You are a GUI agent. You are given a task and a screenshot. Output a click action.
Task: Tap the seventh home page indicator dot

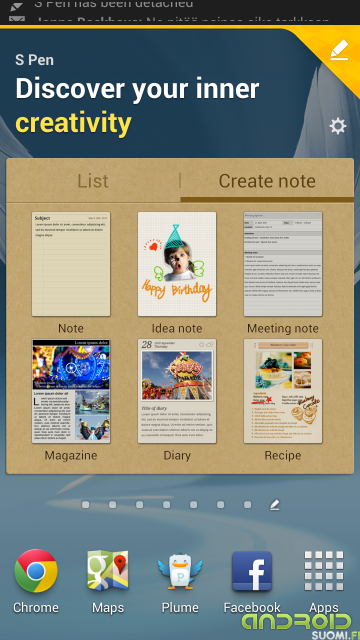(x=247, y=505)
